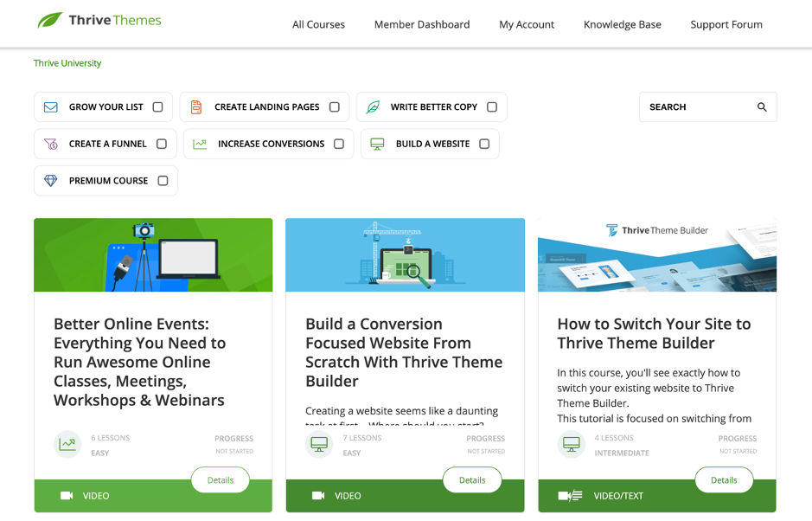Click the feather icon for Write Better Copy

coord(373,107)
